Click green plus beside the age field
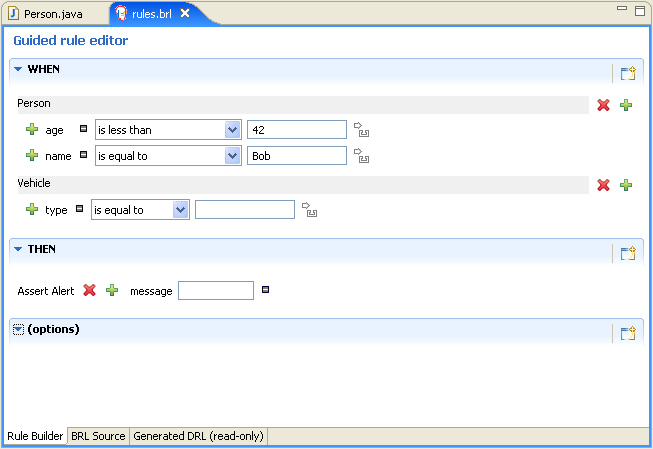Viewport: 653px width, 449px height. coord(32,130)
